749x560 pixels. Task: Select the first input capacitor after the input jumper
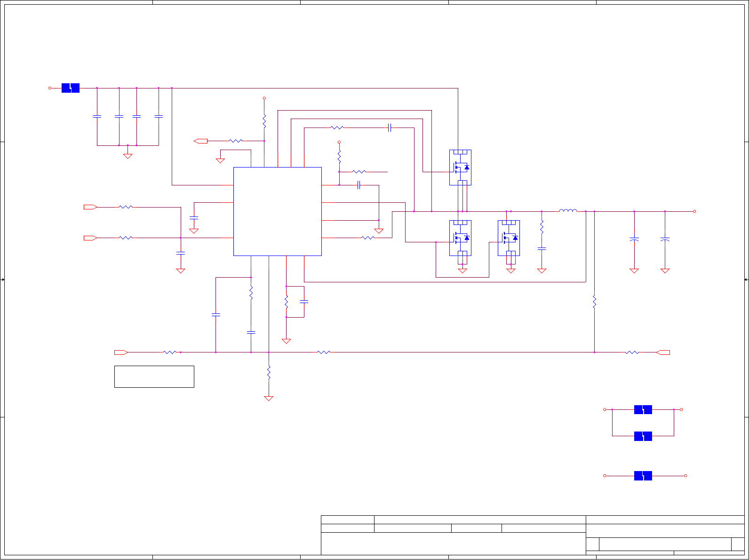(x=97, y=116)
